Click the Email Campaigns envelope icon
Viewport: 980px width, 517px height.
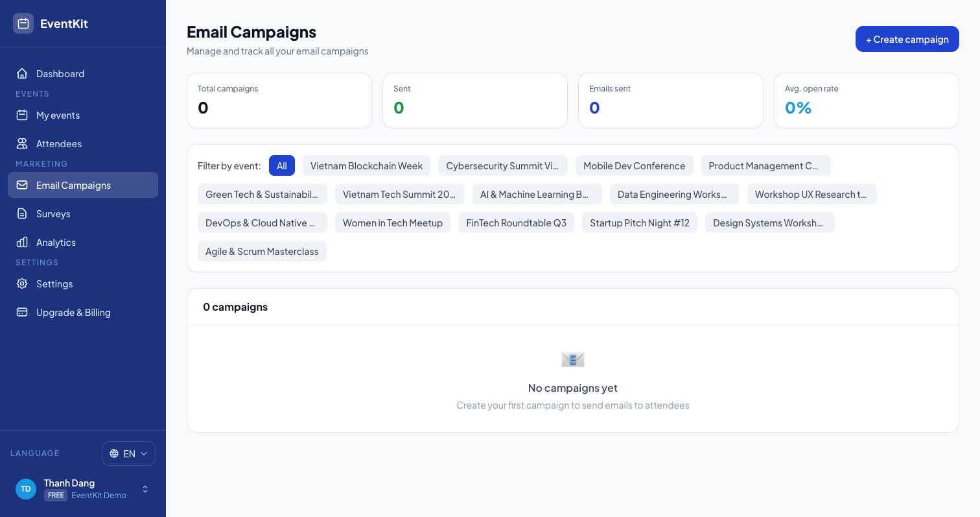tap(22, 185)
